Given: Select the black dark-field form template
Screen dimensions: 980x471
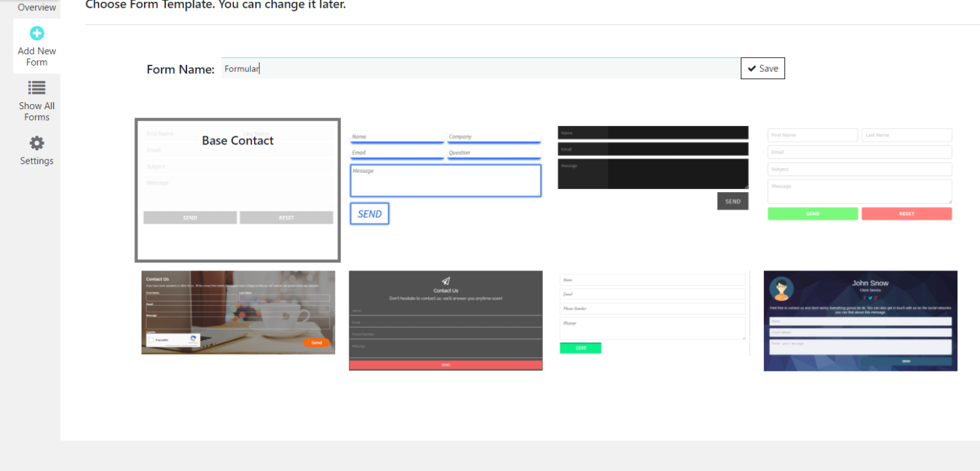Looking at the screenshot, I should 653,167.
